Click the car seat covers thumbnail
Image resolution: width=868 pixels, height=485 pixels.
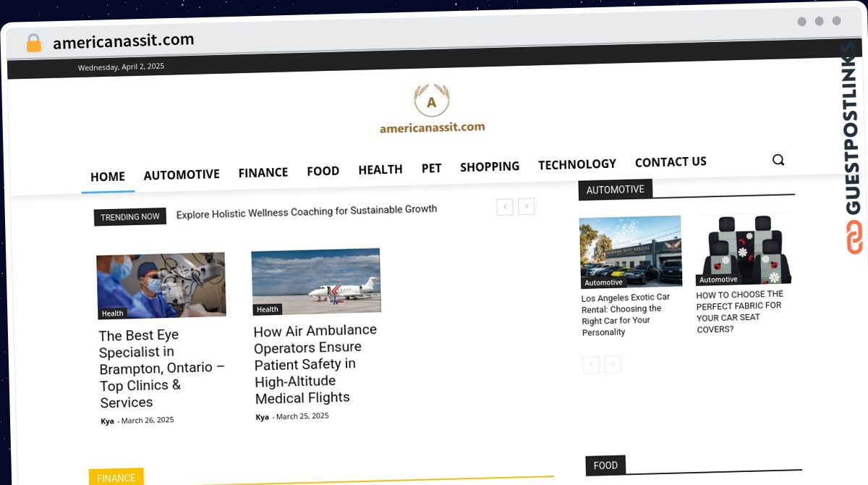pos(744,249)
